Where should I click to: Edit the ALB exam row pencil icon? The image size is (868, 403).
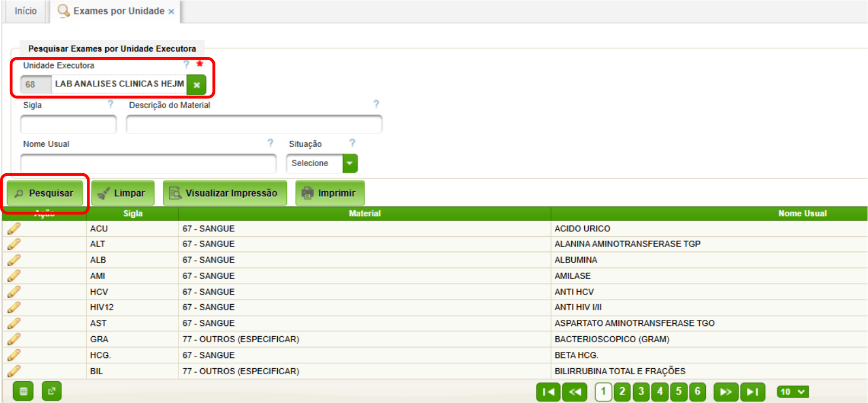click(x=14, y=260)
